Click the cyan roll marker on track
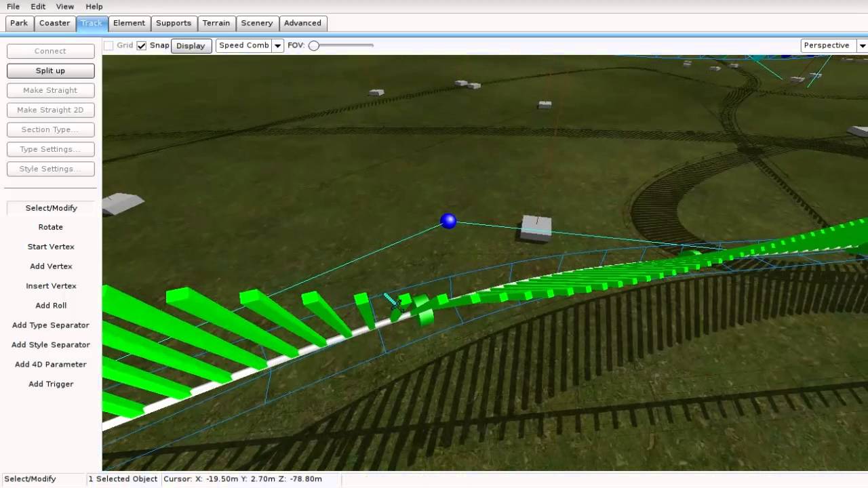The width and height of the screenshot is (868, 488). coord(393,302)
